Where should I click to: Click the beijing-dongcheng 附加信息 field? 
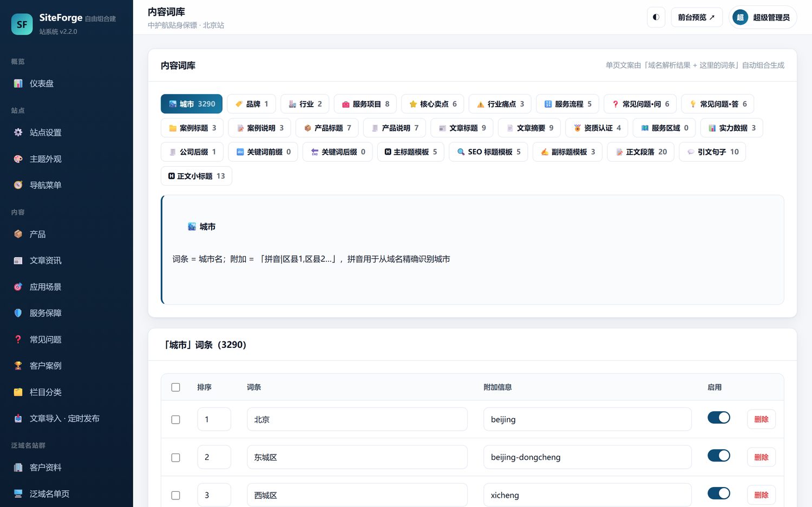click(x=587, y=457)
